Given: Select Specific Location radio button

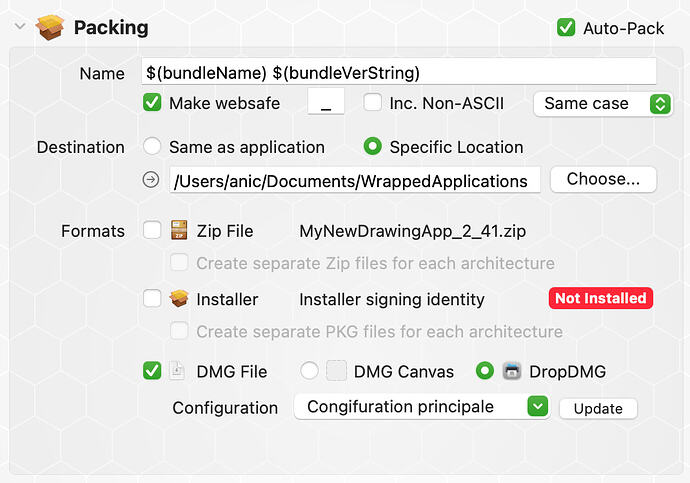Looking at the screenshot, I should click(372, 146).
